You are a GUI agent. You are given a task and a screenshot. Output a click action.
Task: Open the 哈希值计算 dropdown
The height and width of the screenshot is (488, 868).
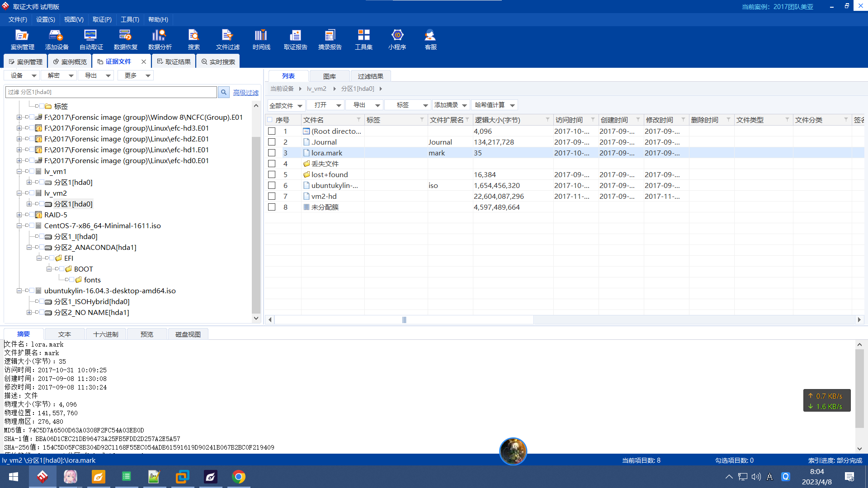pyautogui.click(x=495, y=105)
